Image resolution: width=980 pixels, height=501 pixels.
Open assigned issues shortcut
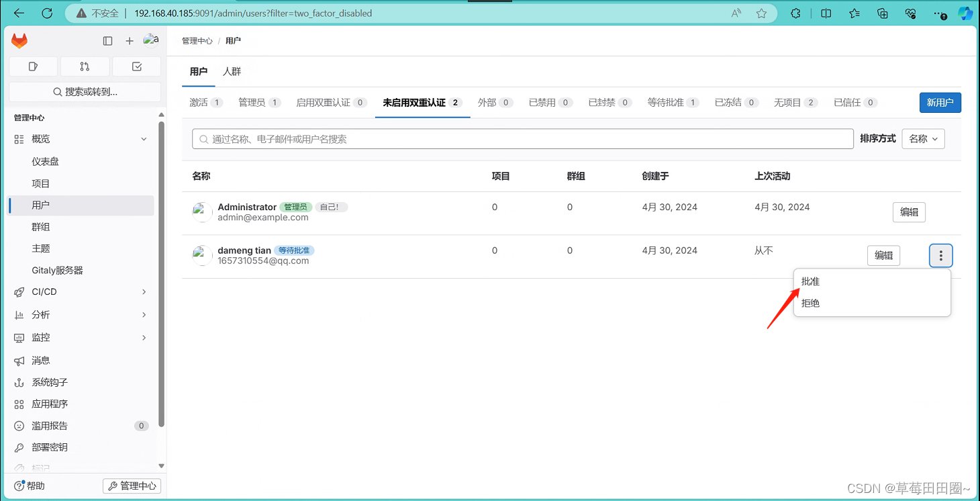33,66
